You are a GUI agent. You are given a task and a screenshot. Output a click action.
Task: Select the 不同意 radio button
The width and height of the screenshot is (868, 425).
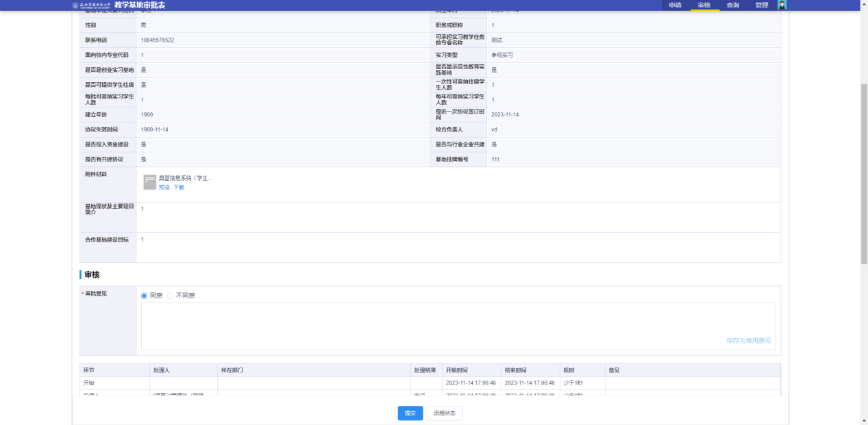pos(171,296)
